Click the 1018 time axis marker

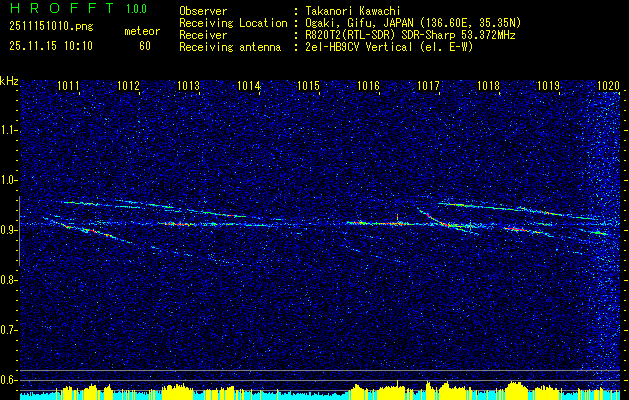(x=489, y=85)
